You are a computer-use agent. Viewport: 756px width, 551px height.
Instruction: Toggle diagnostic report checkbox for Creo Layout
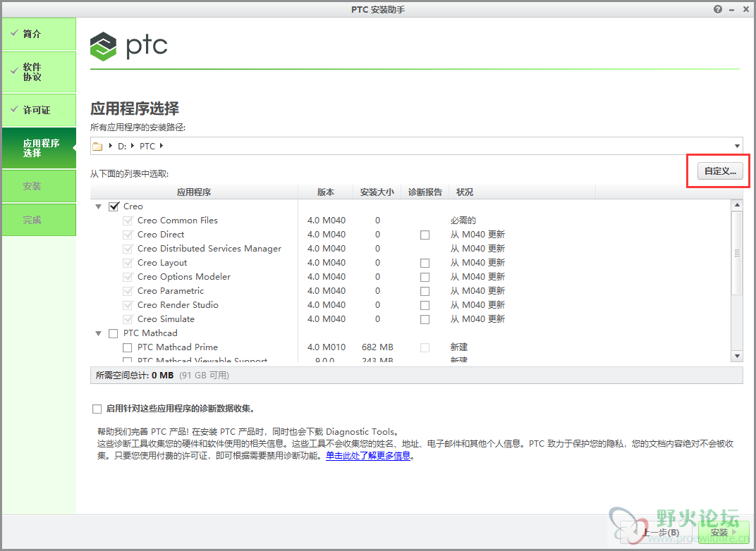click(425, 263)
